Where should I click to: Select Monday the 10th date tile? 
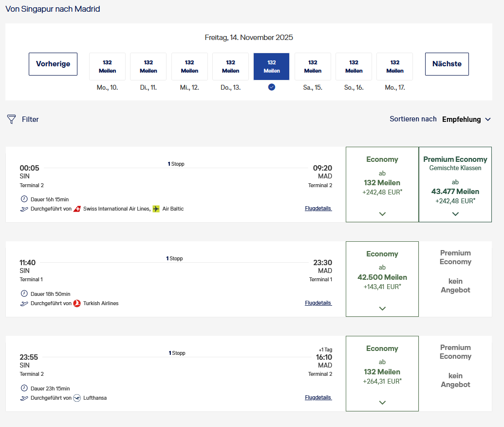[107, 67]
